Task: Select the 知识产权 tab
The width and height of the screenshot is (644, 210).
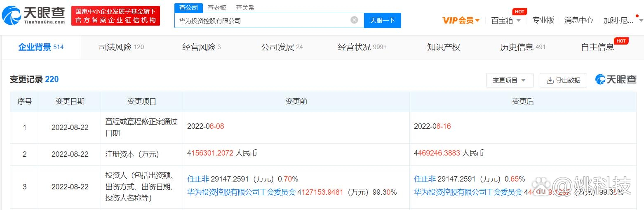Action: [x=444, y=47]
